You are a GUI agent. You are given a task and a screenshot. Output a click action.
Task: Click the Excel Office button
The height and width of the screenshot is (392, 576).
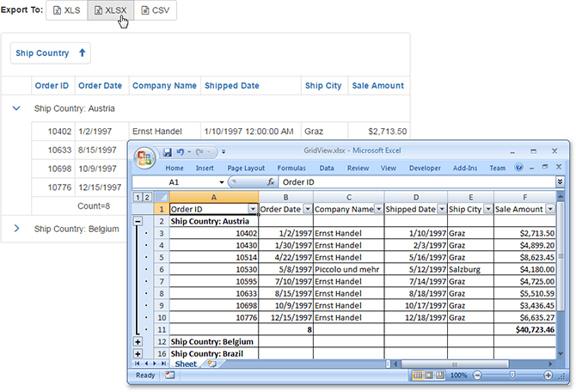144,158
